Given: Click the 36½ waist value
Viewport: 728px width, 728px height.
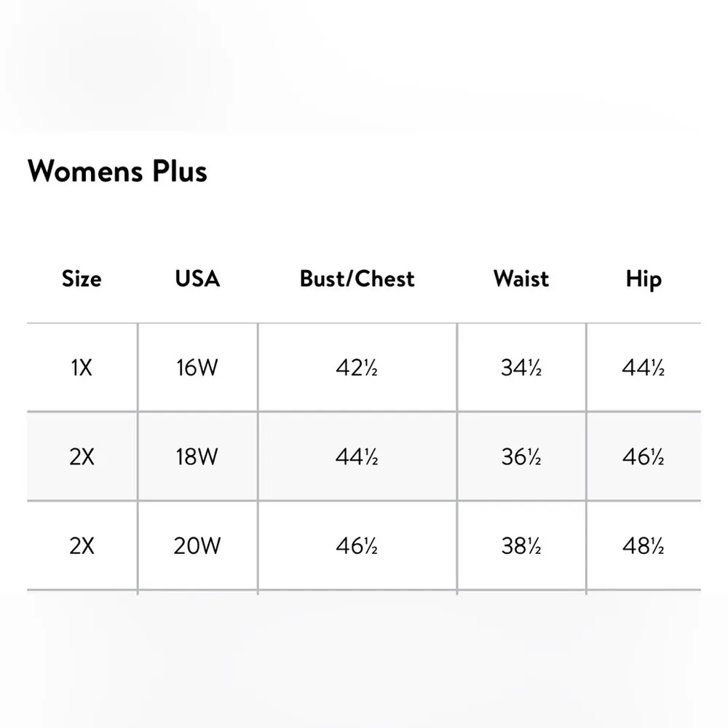Looking at the screenshot, I should (x=521, y=457).
